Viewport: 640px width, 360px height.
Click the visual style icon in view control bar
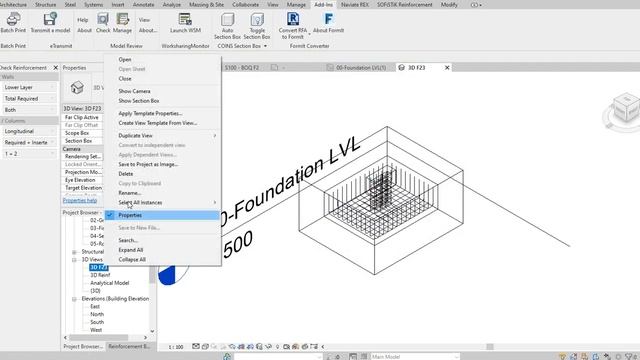pyautogui.click(x=205, y=347)
